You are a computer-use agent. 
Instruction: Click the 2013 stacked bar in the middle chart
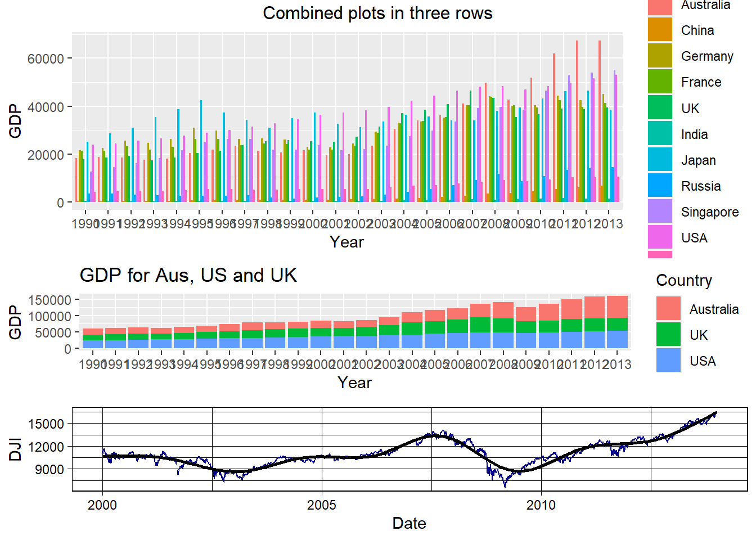point(617,322)
